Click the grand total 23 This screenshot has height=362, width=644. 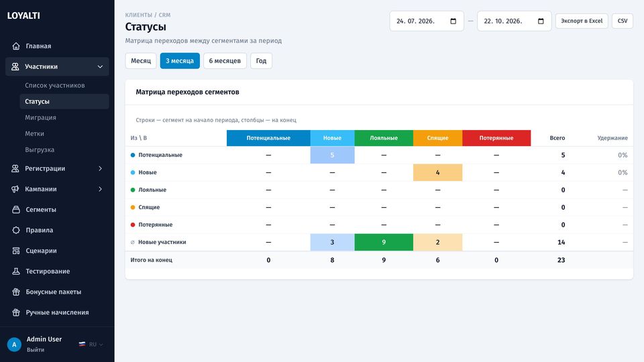[561, 260]
